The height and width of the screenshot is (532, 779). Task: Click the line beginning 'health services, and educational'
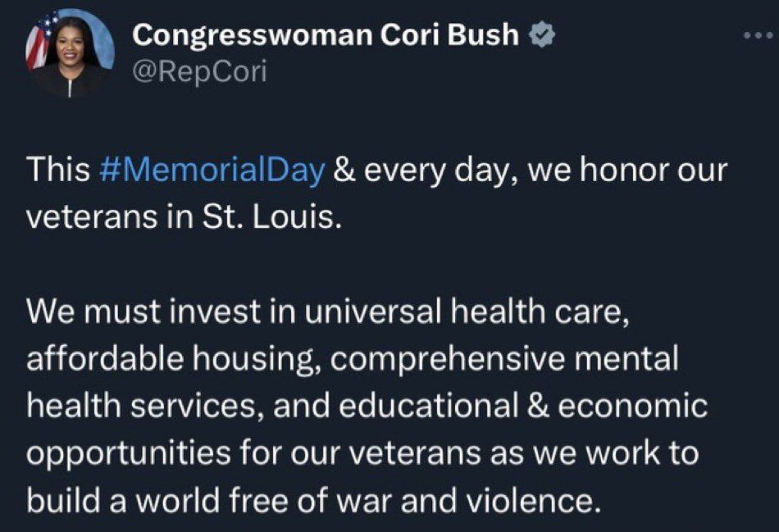(367, 406)
